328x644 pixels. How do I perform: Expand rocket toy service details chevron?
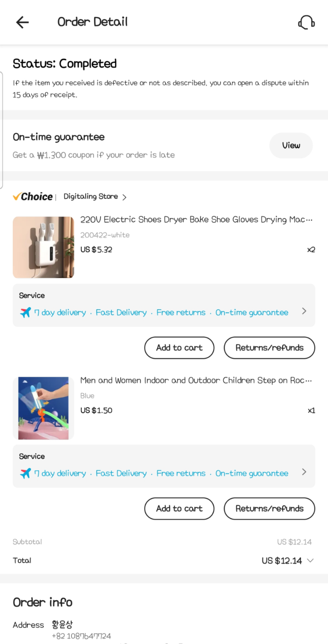point(304,472)
